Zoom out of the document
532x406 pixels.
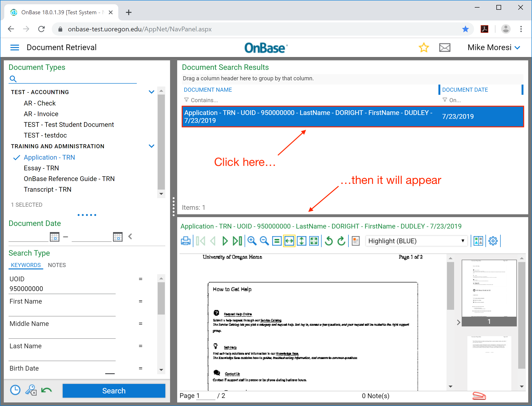pos(264,241)
